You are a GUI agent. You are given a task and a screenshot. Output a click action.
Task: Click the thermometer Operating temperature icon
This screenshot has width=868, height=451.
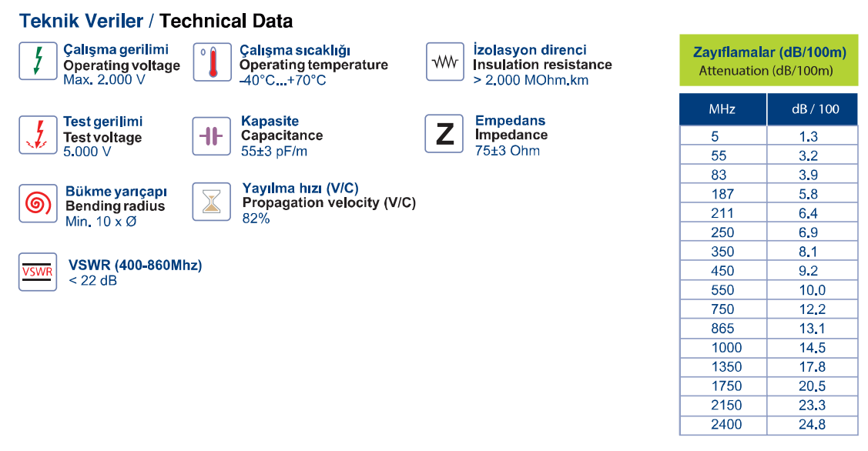[x=212, y=62]
